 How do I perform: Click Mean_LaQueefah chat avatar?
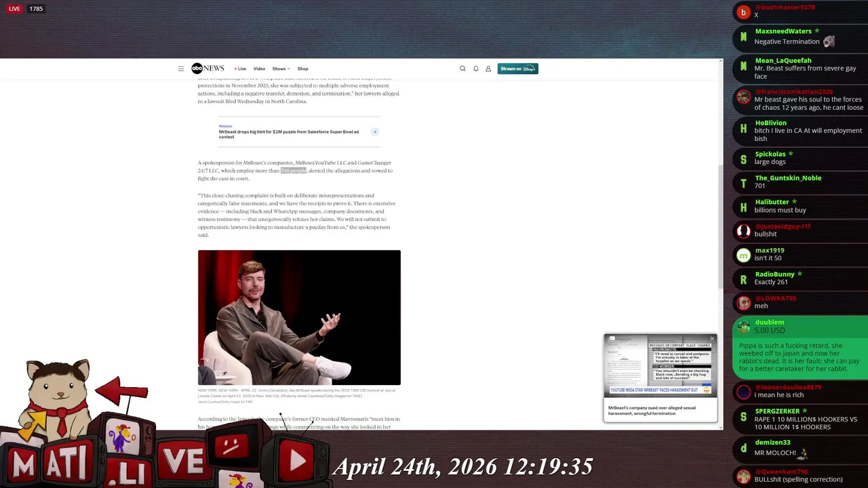click(744, 66)
